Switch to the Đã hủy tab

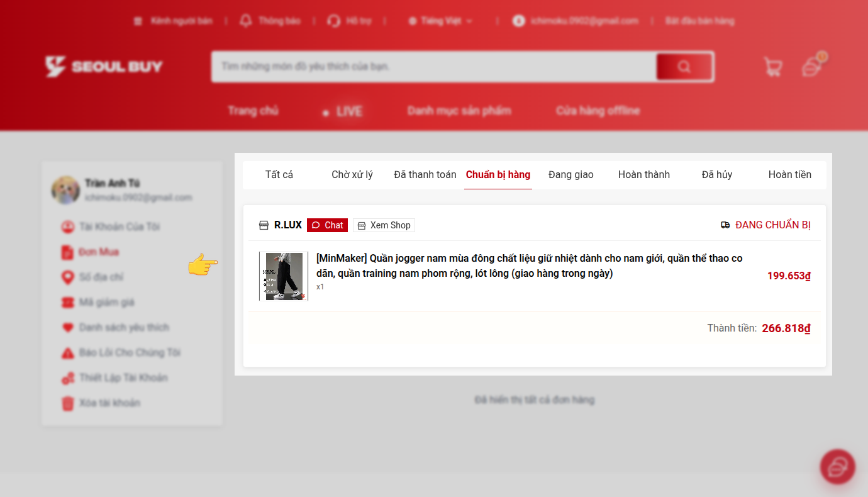[716, 174]
